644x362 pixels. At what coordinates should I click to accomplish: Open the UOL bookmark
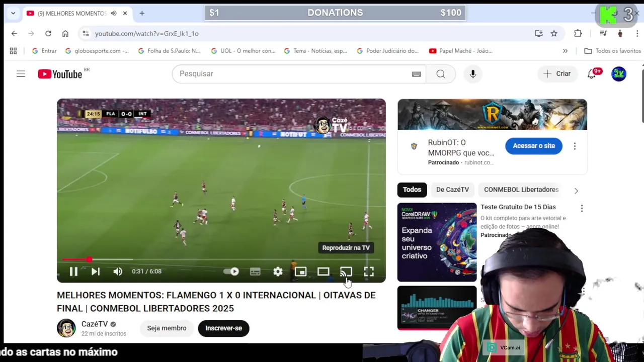tap(243, 51)
